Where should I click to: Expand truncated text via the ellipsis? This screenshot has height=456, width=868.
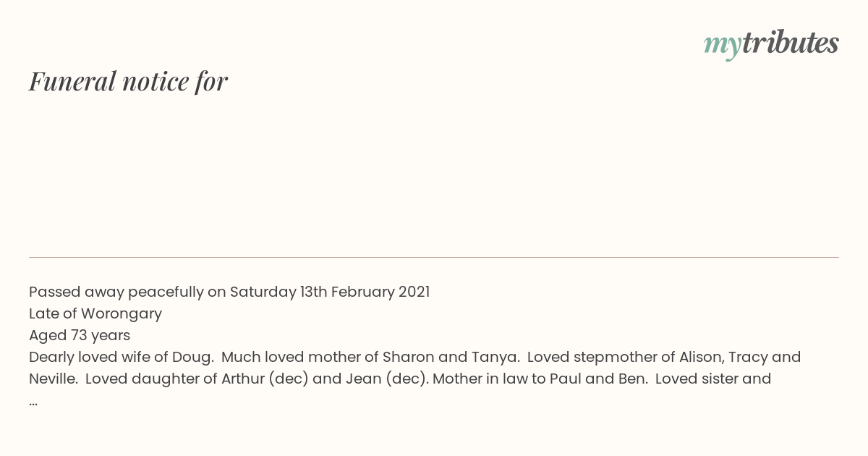(x=33, y=402)
